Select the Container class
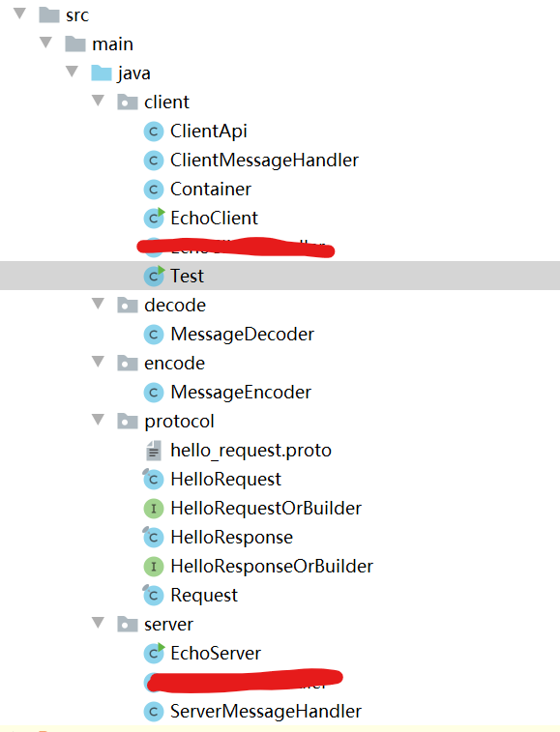The height and width of the screenshot is (732, 560). [x=211, y=190]
